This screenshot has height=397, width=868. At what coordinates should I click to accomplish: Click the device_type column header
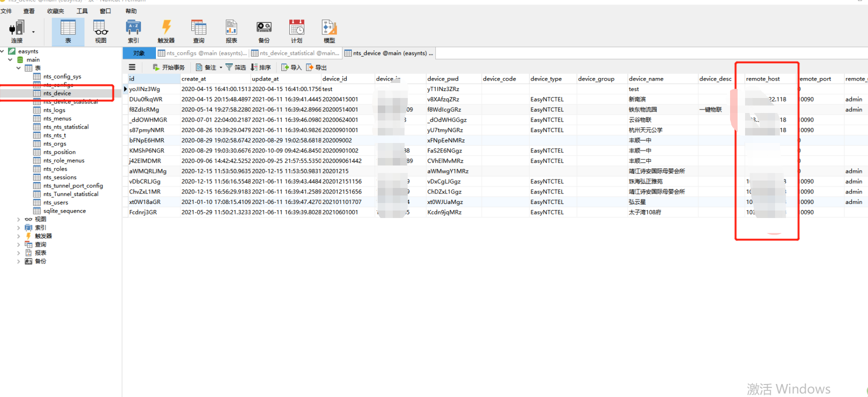tap(553, 78)
